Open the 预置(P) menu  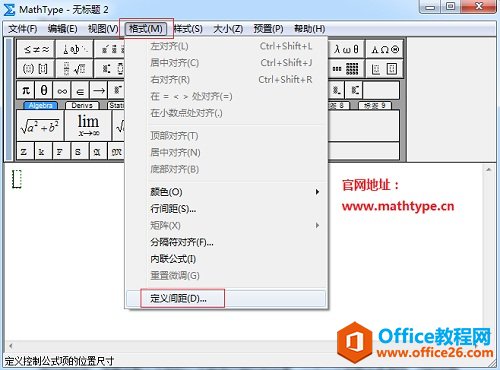[268, 29]
